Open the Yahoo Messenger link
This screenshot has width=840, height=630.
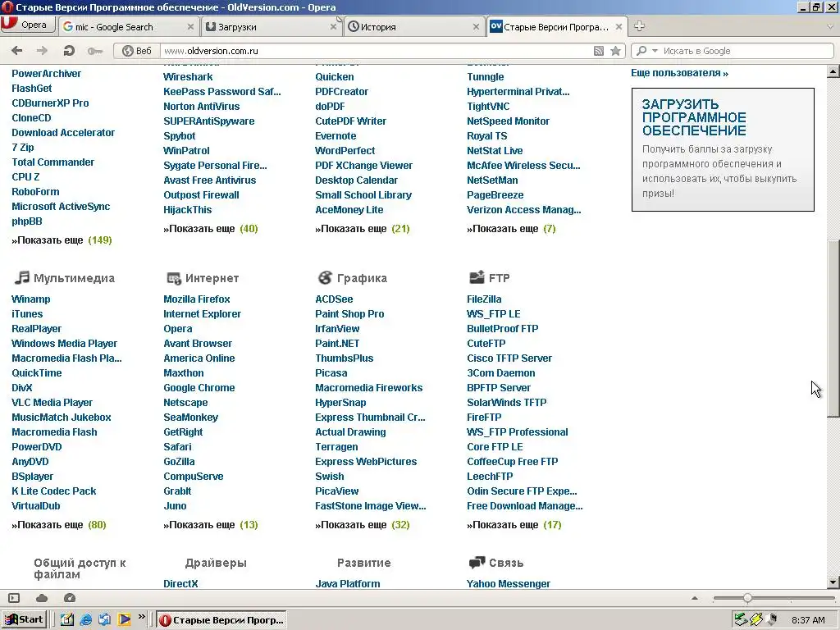pyautogui.click(x=509, y=583)
